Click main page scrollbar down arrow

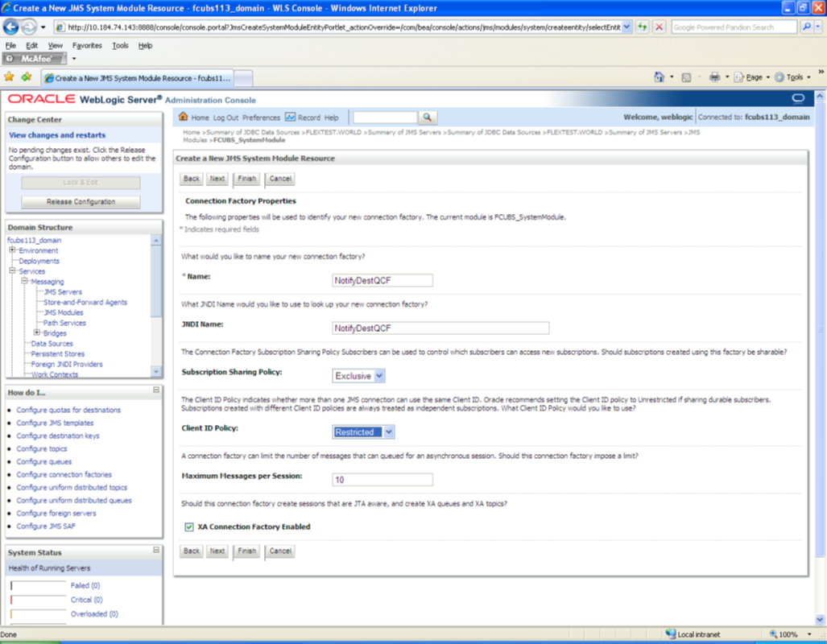tap(820, 619)
